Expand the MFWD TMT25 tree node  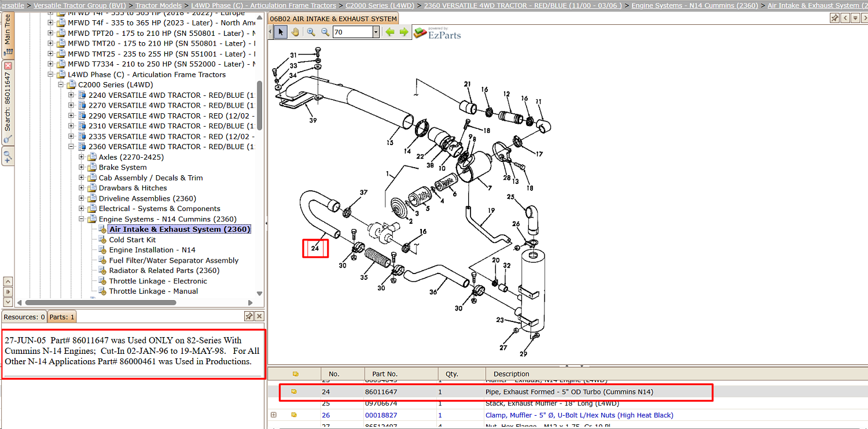point(50,54)
